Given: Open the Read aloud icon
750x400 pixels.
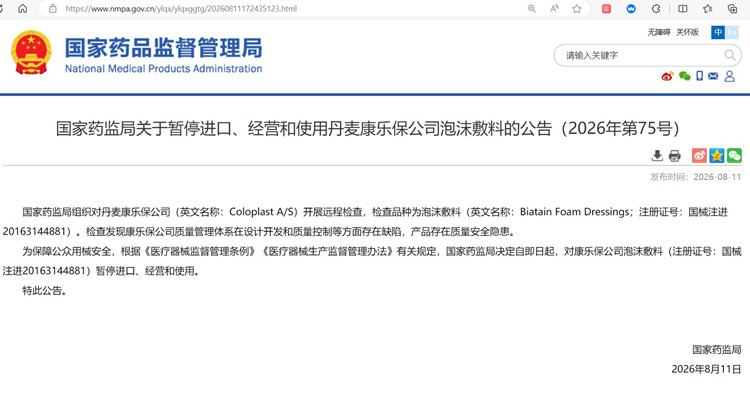Looking at the screenshot, I should coord(554,9).
